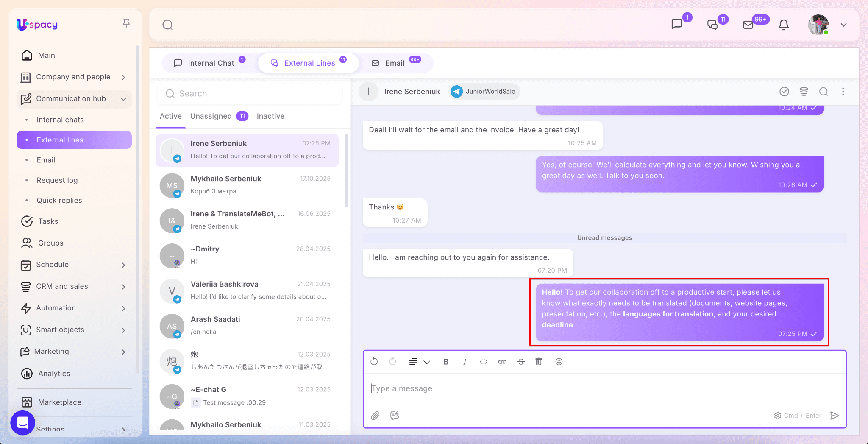Open Quick replies in sidebar
Image resolution: width=868 pixels, height=444 pixels.
tap(59, 200)
